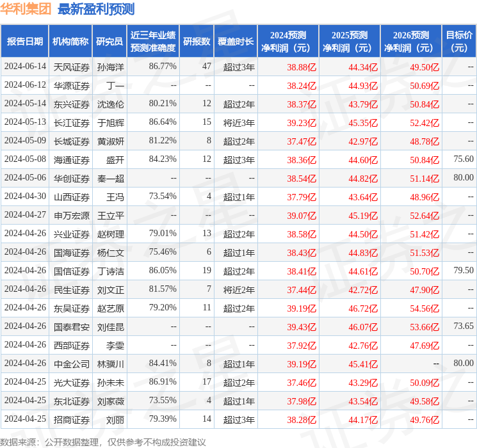Viewport: 477px width, 448px height.
Task: Select the 2025预测净利润 column header
Action: tap(349, 42)
